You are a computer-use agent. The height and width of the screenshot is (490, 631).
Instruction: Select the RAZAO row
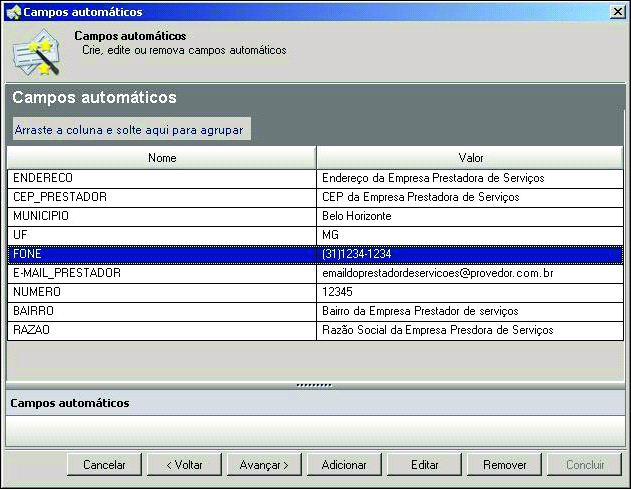161,330
